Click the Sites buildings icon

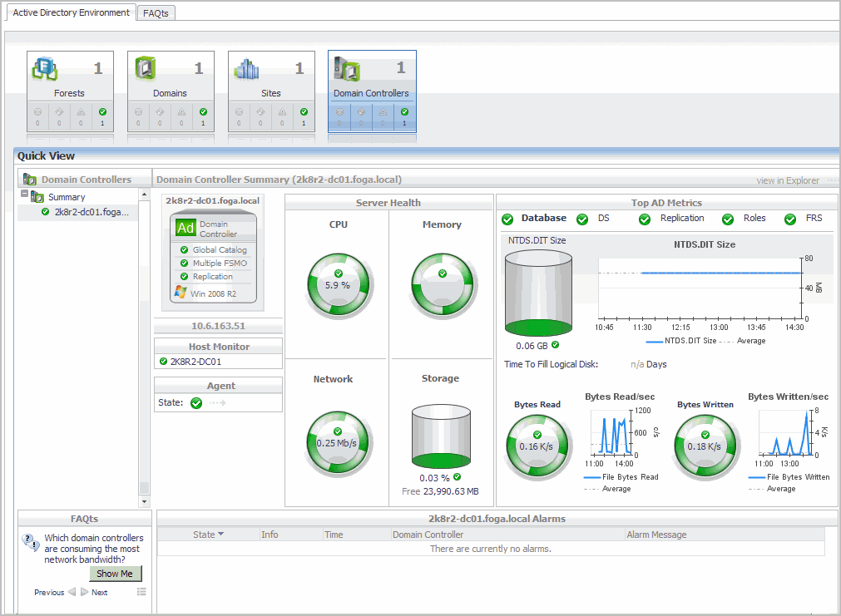(246, 69)
